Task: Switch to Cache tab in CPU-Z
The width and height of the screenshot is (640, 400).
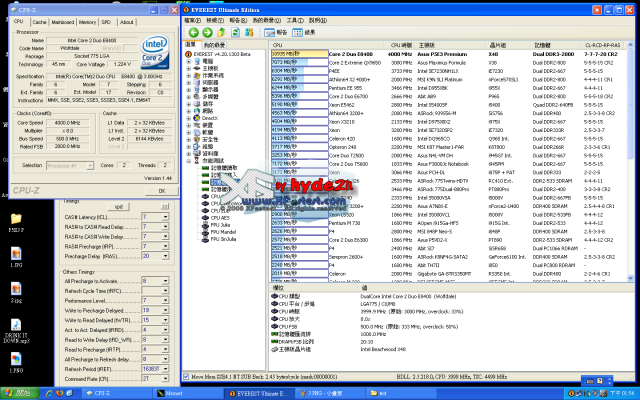Action: click(x=39, y=22)
